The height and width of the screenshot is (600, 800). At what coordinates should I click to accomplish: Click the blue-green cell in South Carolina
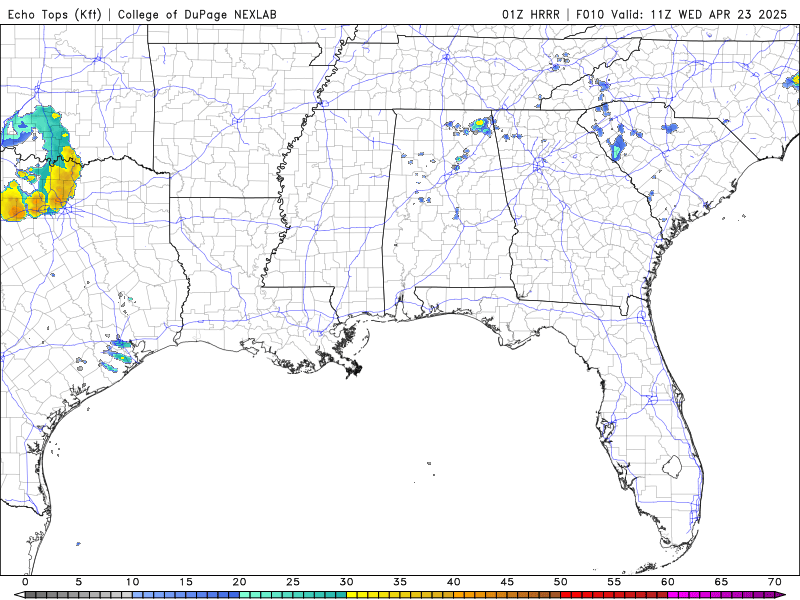pos(617,149)
